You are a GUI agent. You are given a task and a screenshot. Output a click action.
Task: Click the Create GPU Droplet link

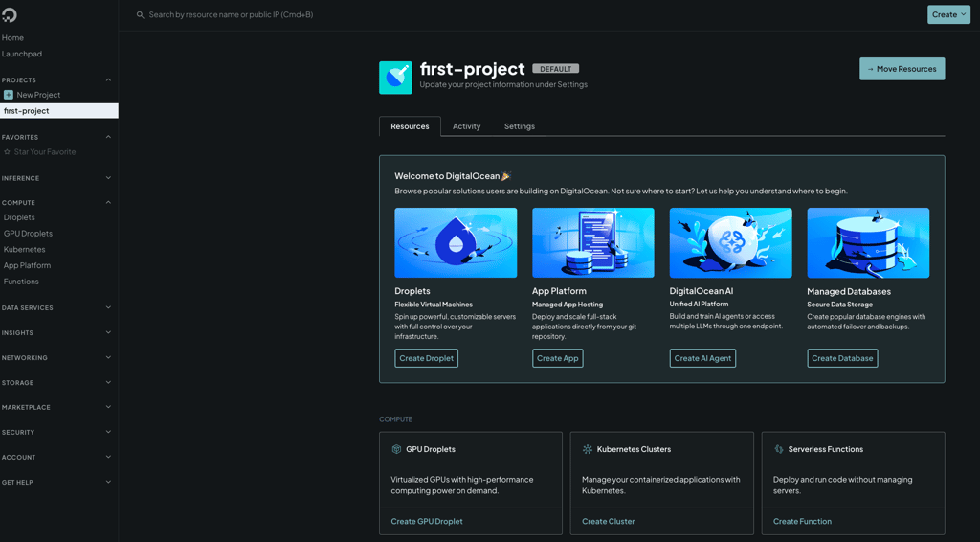coord(427,521)
